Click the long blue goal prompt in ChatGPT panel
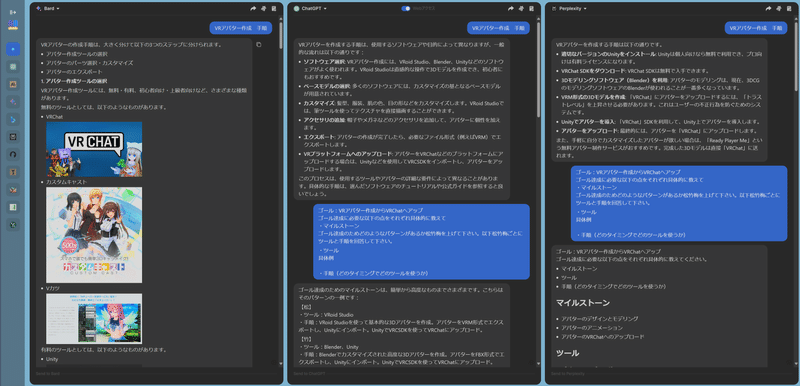Screen dimensions: 800x386 422,242
